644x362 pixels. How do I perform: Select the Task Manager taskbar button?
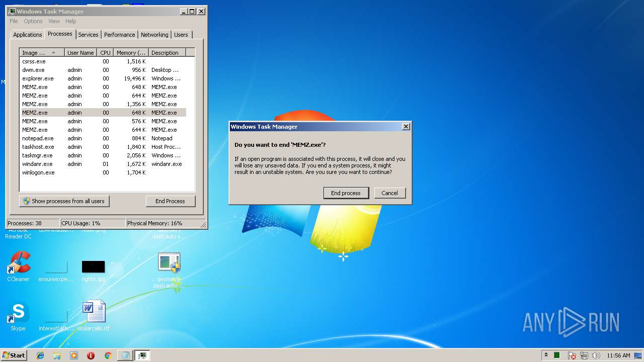click(x=142, y=355)
